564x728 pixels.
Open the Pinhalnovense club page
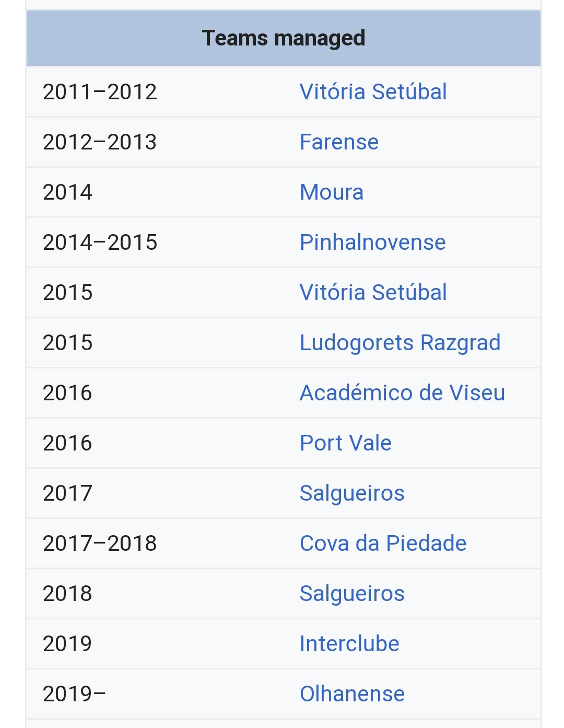(x=372, y=242)
